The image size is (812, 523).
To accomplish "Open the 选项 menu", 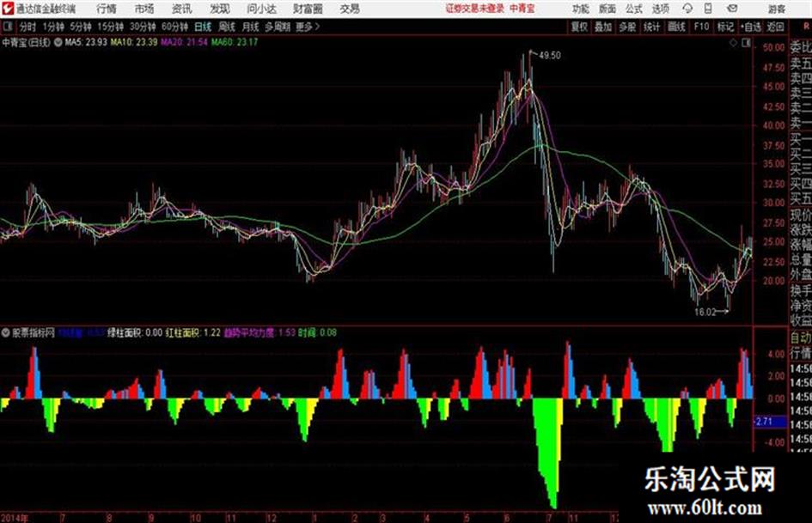I will click(660, 9).
